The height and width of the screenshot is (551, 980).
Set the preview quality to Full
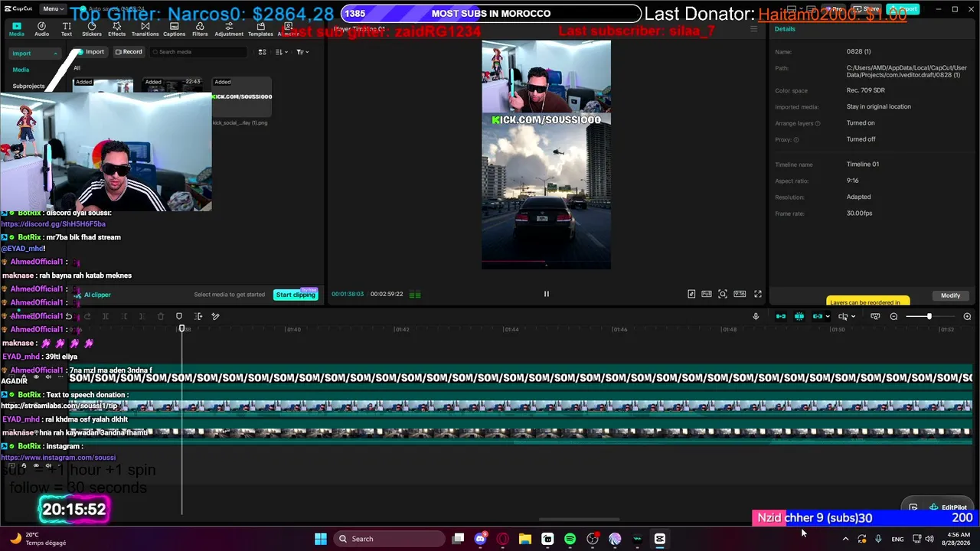(707, 294)
